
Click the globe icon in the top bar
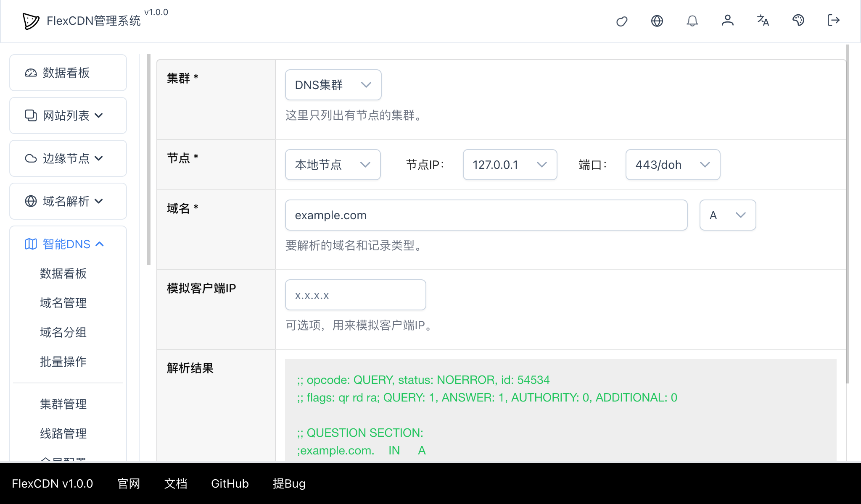tap(657, 21)
